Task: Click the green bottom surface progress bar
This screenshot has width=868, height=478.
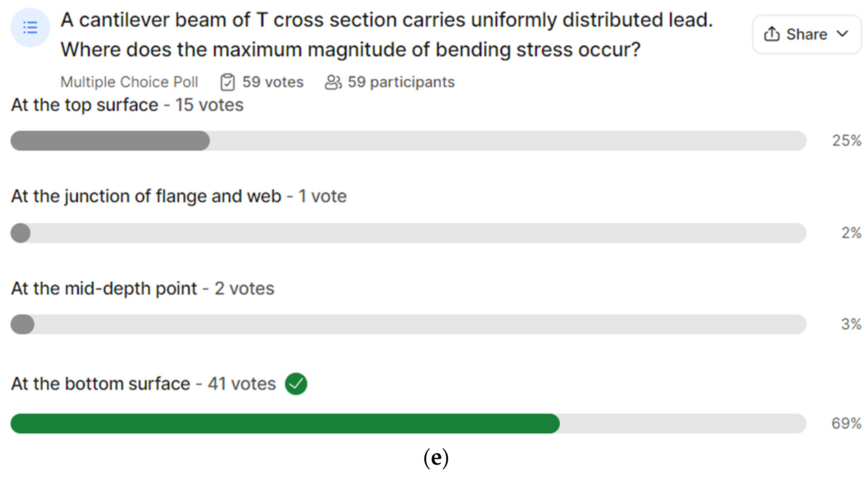Action: click(285, 423)
